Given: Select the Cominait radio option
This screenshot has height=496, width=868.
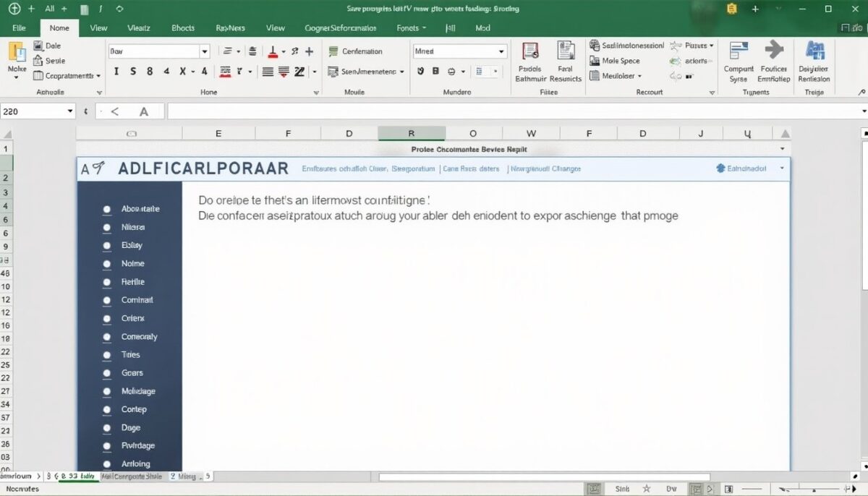Looking at the screenshot, I should (107, 300).
